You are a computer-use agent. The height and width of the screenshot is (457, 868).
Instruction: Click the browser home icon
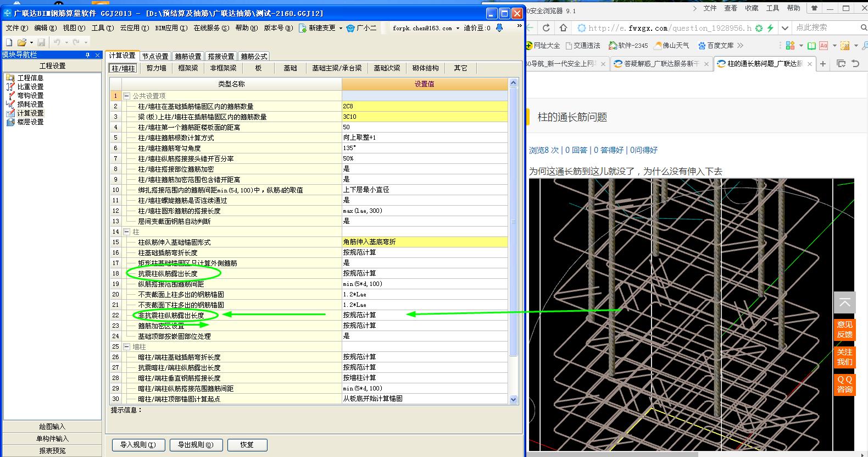tap(563, 27)
